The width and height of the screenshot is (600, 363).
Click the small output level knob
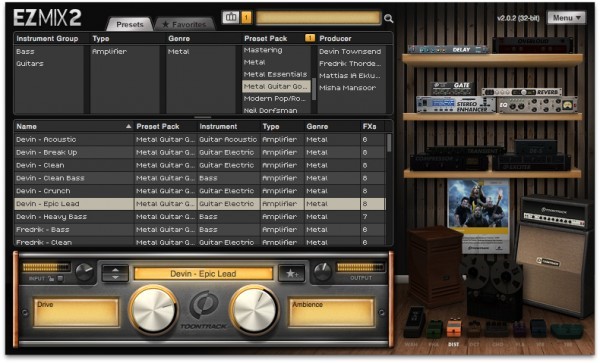coord(323,272)
